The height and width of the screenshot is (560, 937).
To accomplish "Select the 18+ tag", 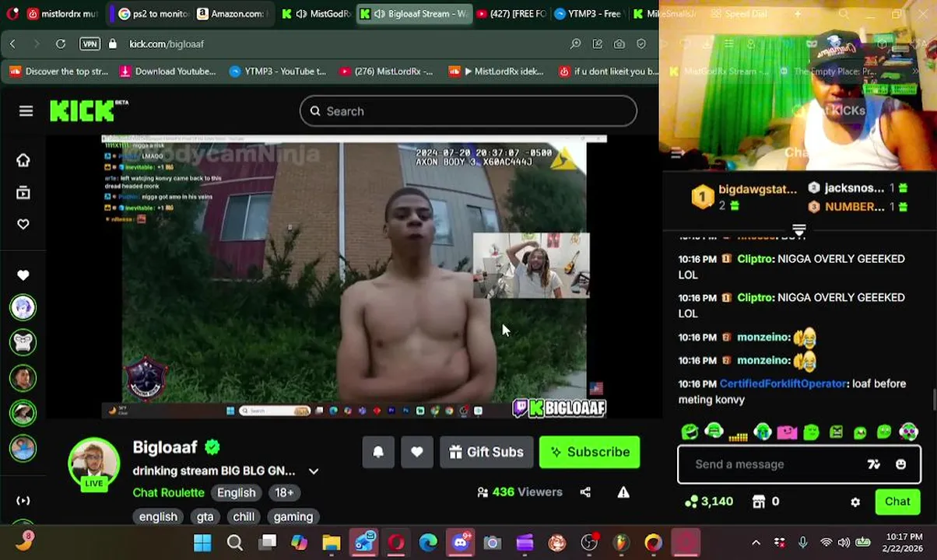I will 284,492.
